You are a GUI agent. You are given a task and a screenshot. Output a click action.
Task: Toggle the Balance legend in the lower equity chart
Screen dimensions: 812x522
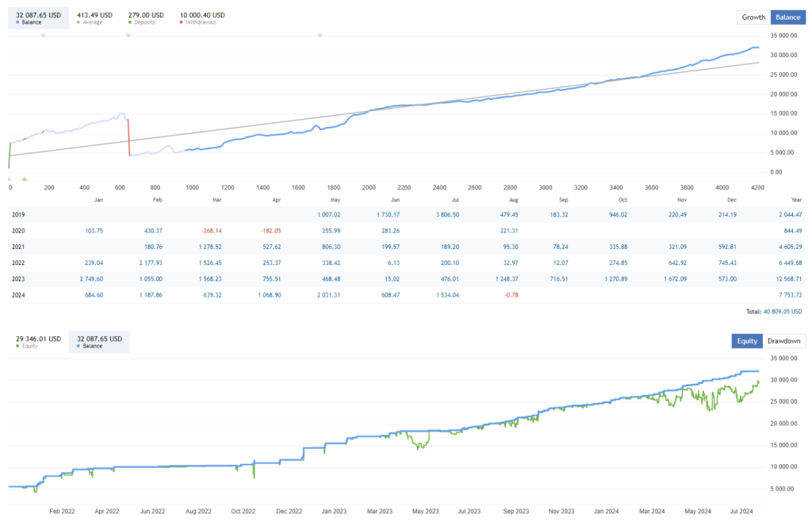pyautogui.click(x=99, y=342)
